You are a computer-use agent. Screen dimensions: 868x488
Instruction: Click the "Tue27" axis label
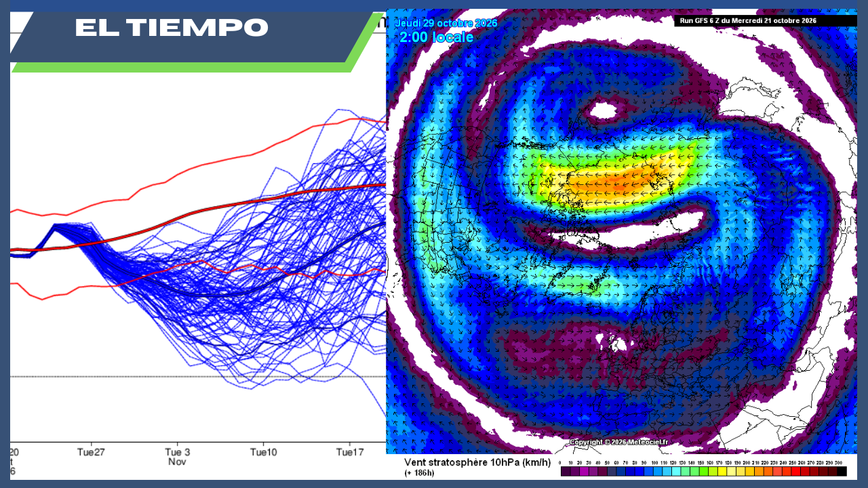click(90, 452)
